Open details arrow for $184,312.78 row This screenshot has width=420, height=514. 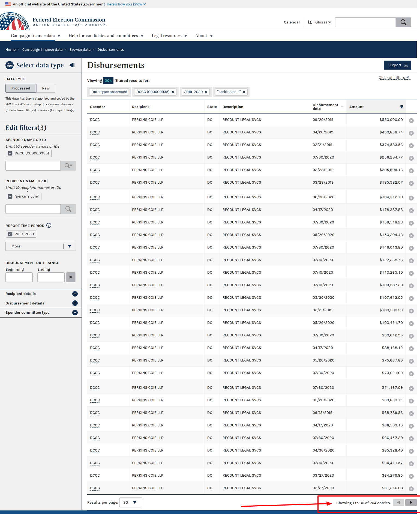[x=411, y=198]
